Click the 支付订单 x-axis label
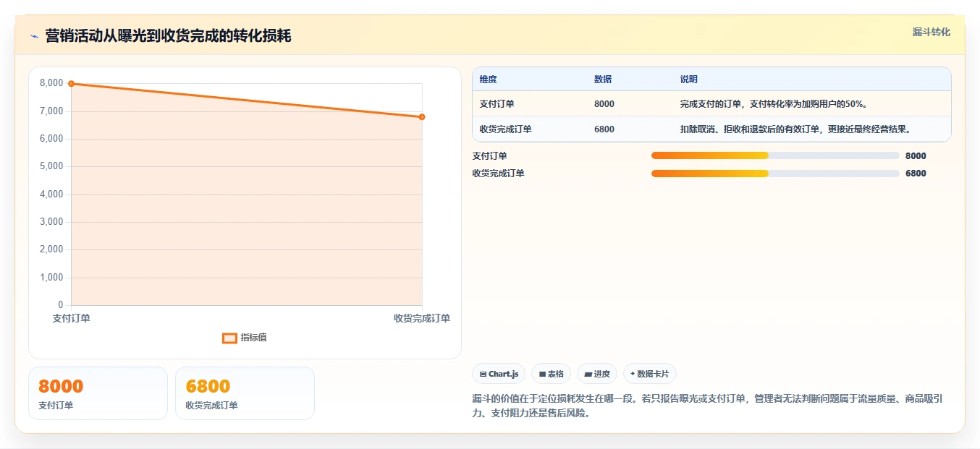 72,318
